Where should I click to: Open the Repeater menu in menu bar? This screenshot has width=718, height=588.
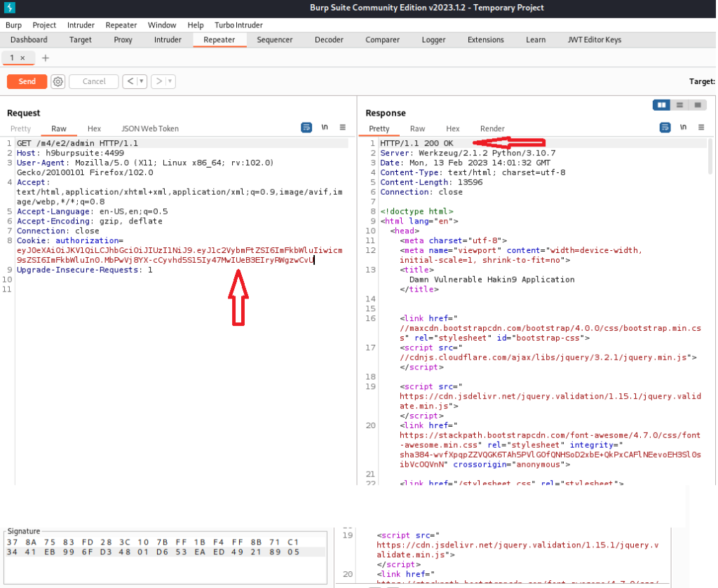[x=121, y=25]
